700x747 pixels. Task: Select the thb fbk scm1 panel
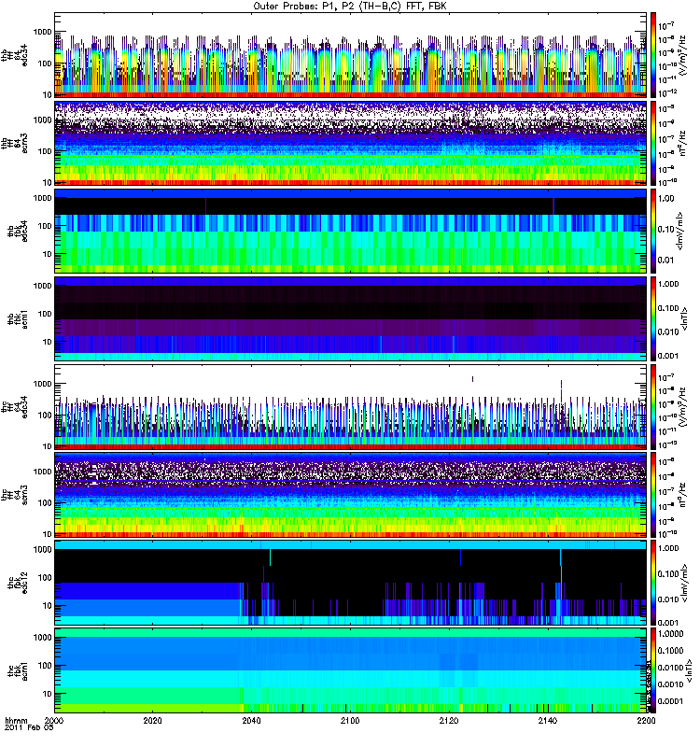(351, 319)
